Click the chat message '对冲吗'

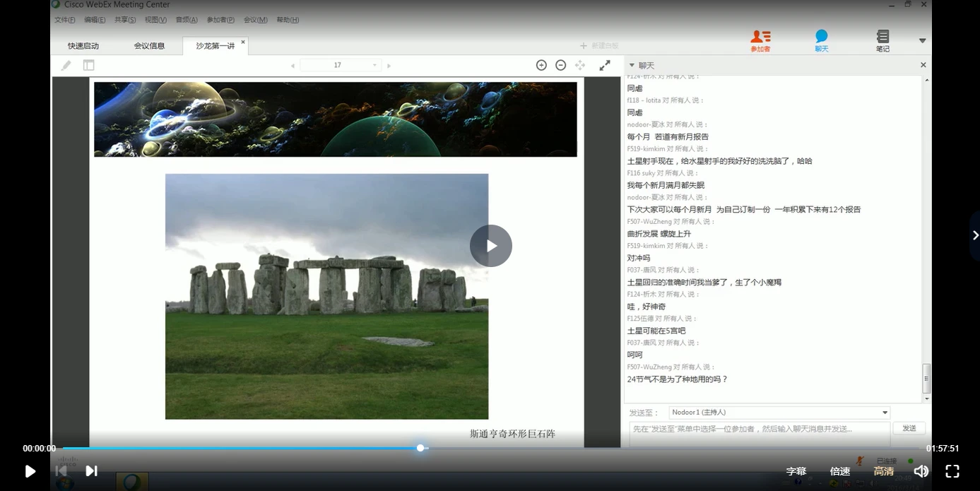click(638, 258)
